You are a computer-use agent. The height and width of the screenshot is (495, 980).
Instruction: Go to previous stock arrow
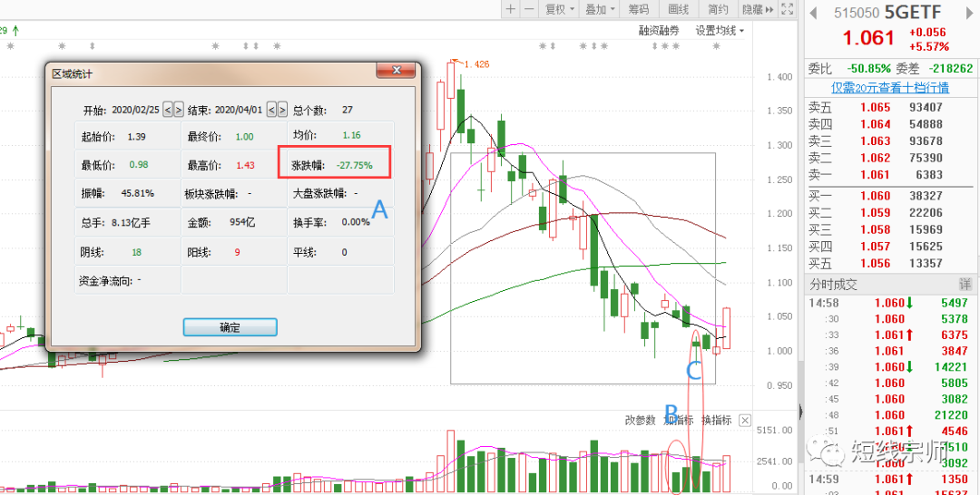(x=814, y=12)
